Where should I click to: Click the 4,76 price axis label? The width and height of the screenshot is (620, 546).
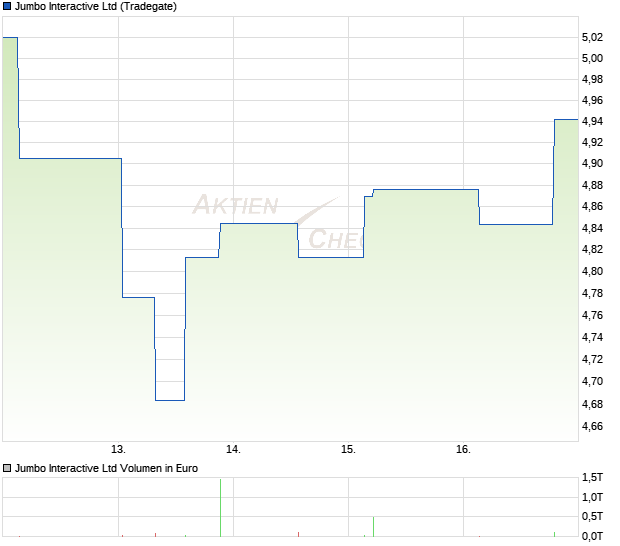point(592,316)
